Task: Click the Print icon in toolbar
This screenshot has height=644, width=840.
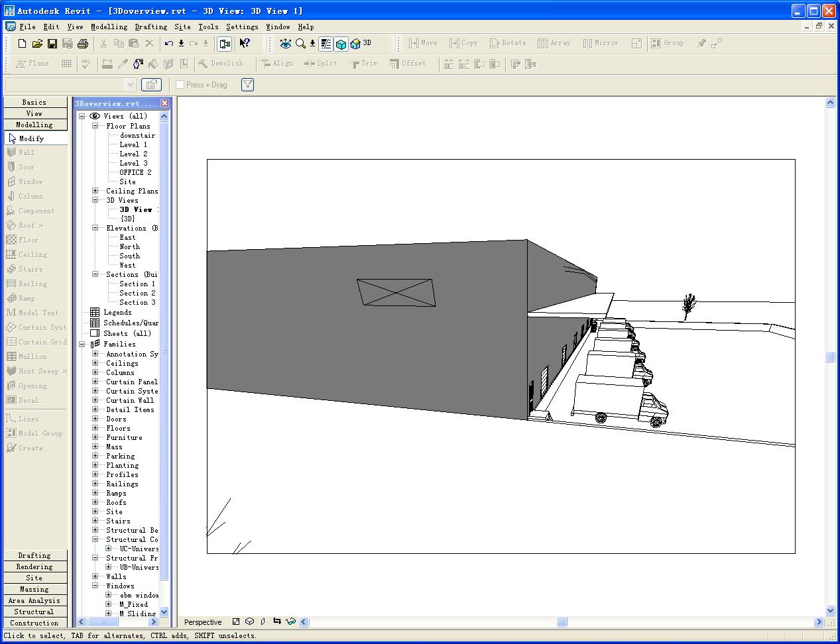Action: [83, 44]
